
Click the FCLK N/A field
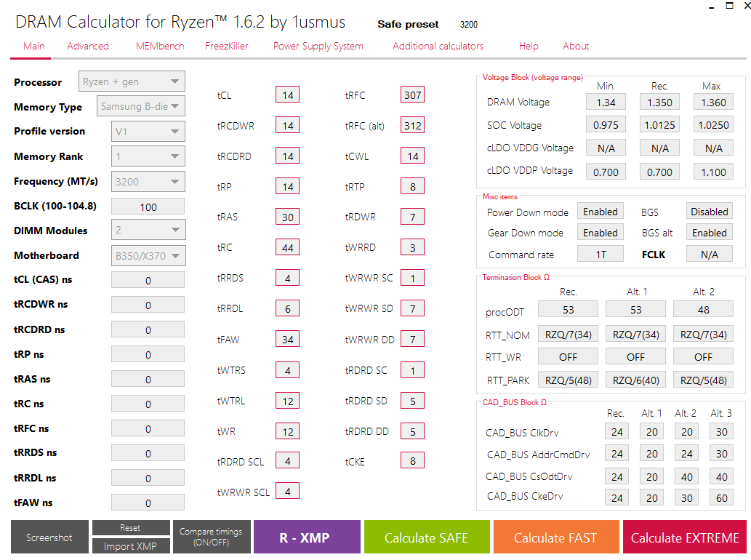point(710,254)
